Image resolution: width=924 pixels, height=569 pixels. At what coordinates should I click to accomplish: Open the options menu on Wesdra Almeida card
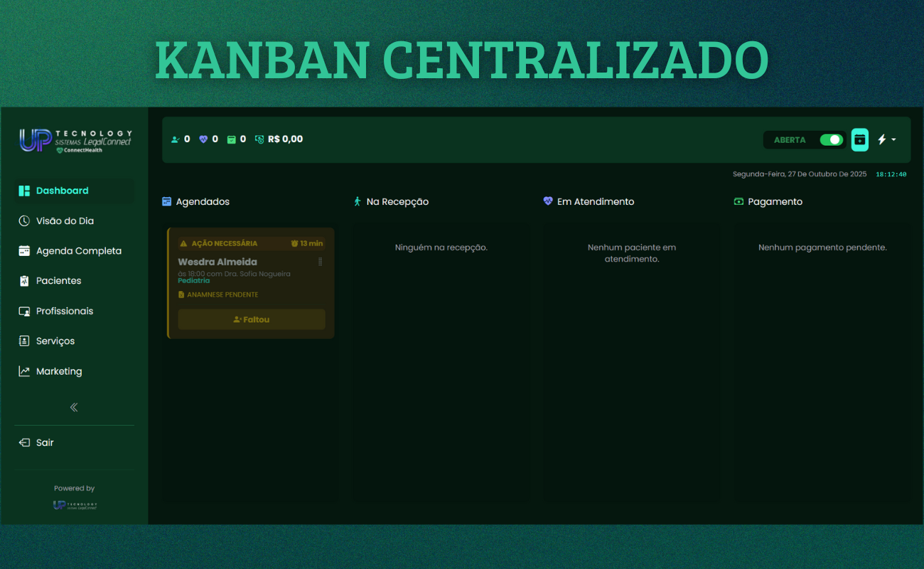(320, 262)
